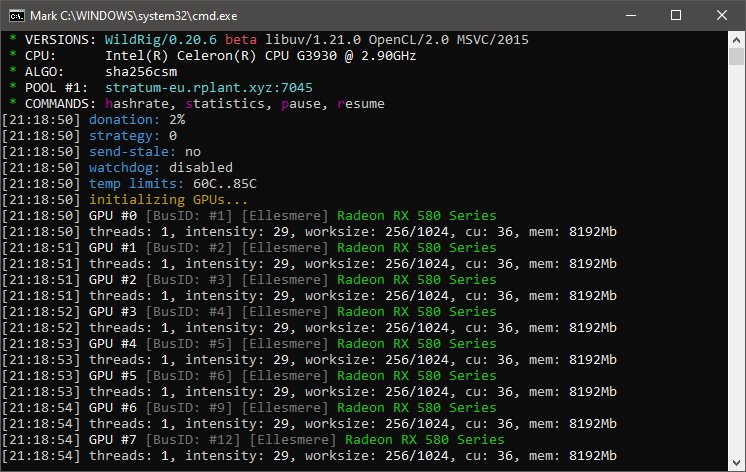Click '[BusID: #6]' on GPU #5 line
The image size is (746, 472).
pyautogui.click(x=189, y=376)
